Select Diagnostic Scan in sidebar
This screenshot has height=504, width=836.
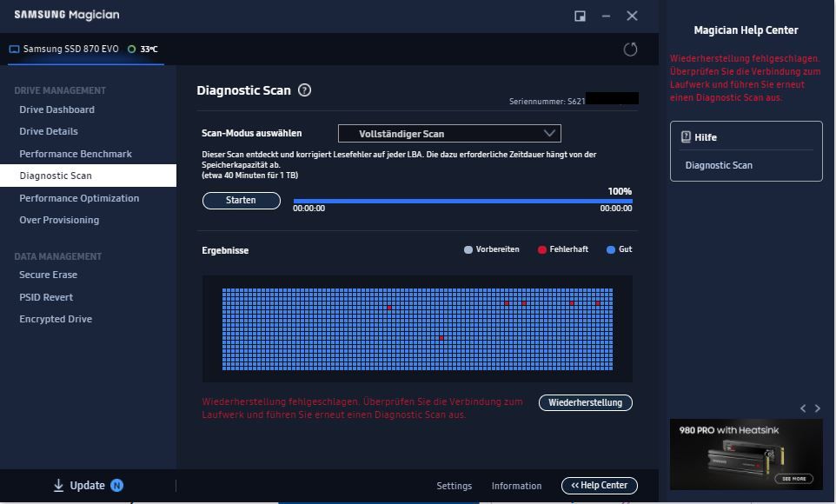pyautogui.click(x=88, y=176)
